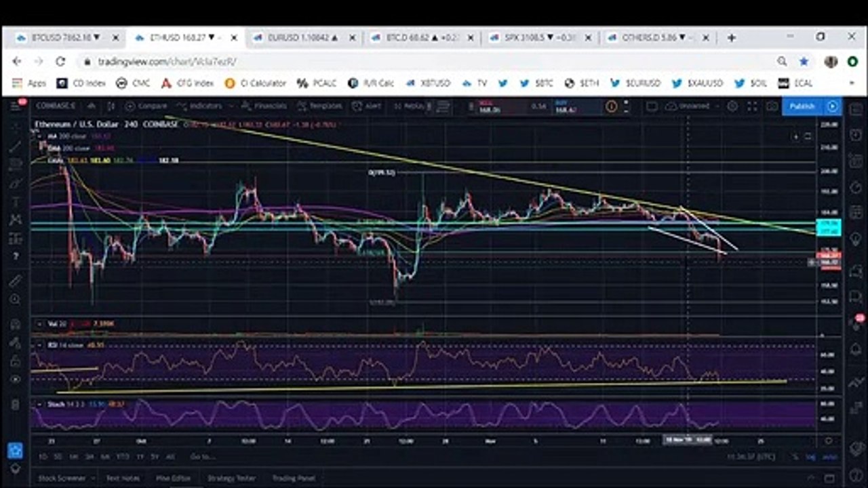Click the play icon beside Publish
The width and height of the screenshot is (868, 488).
tap(832, 106)
